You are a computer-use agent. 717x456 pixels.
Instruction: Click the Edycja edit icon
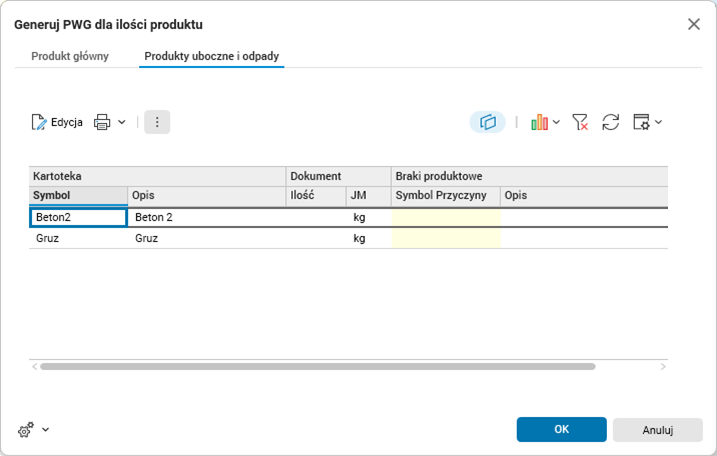coord(40,122)
